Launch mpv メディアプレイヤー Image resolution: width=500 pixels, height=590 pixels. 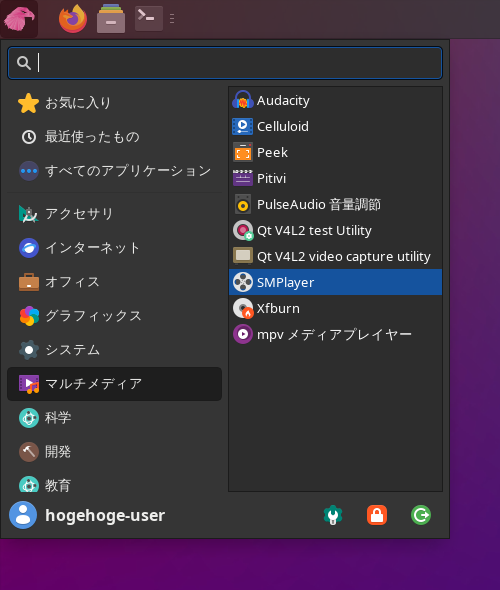point(335,335)
